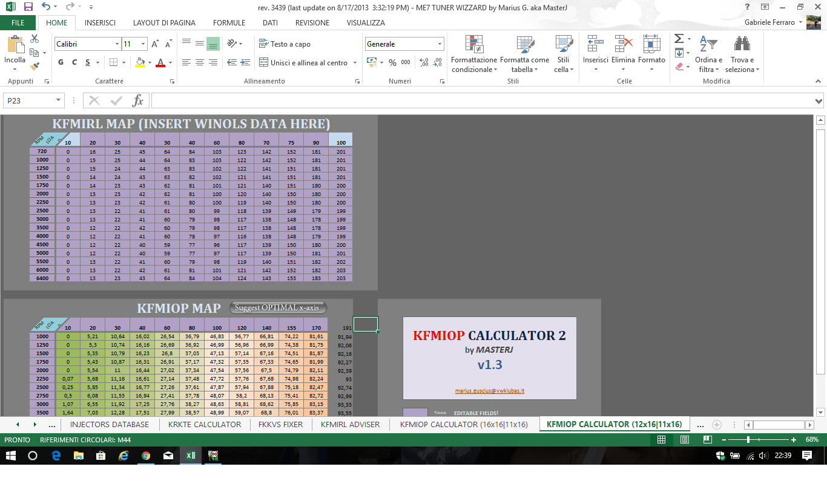
Task: Toggle underline with the S button
Action: coord(88,62)
